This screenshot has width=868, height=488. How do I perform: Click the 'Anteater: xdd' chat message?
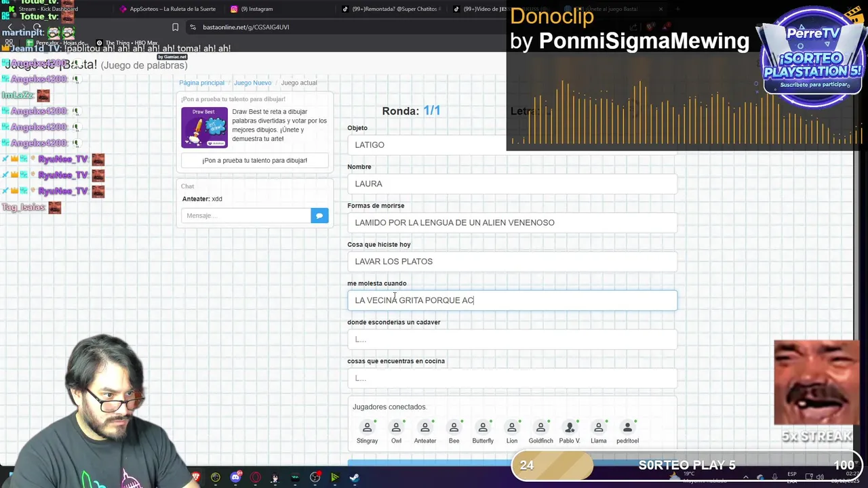click(202, 199)
